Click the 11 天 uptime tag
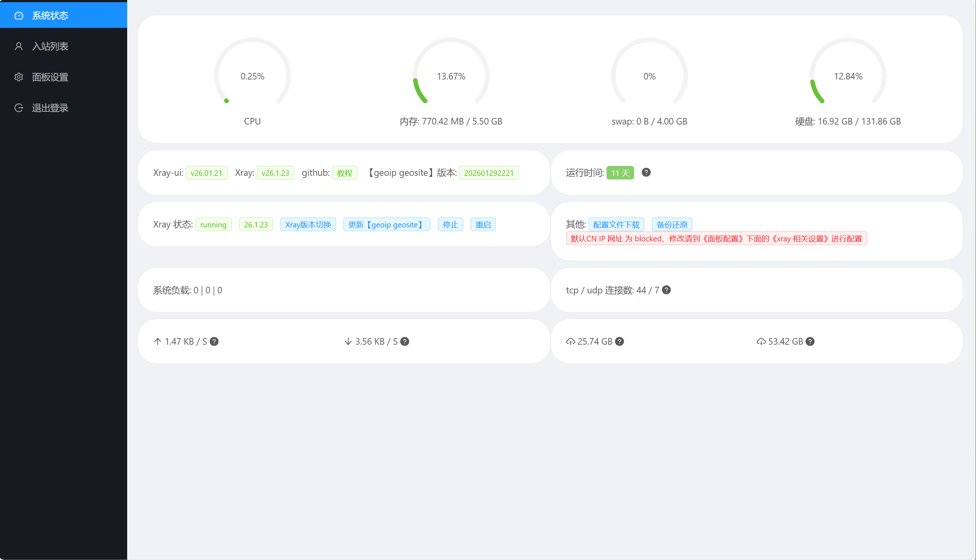The width and height of the screenshot is (976, 560). (x=620, y=173)
